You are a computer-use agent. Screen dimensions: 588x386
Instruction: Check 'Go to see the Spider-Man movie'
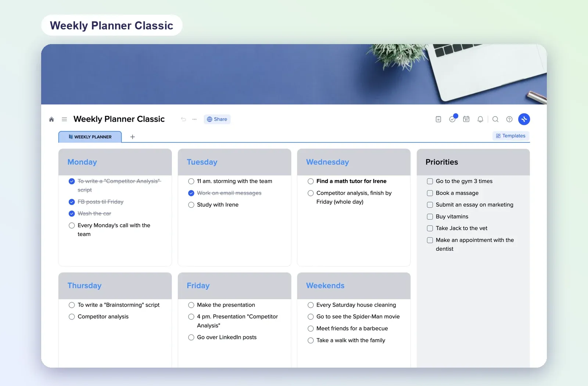coord(311,317)
